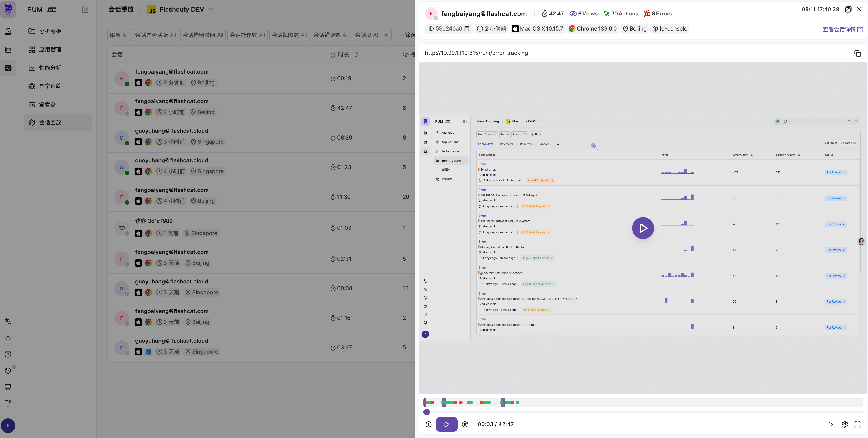
Task: Rewind the replay backward
Action: click(429, 424)
